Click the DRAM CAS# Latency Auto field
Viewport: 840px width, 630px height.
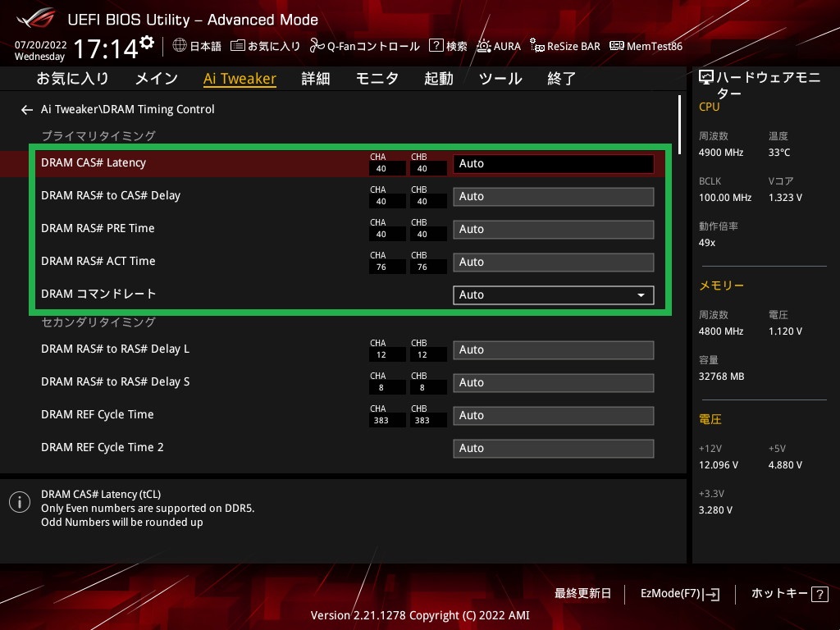pos(554,164)
